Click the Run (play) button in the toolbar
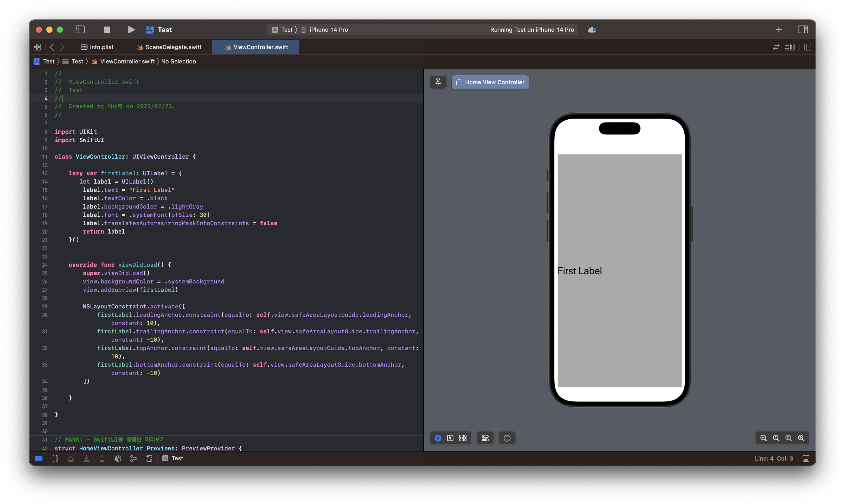The image size is (845, 504). (x=131, y=30)
